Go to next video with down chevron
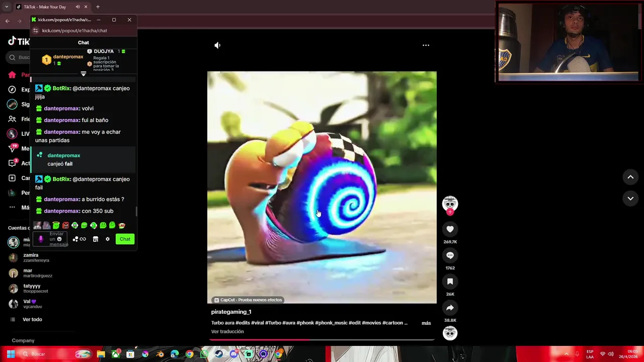Viewport: 644px width, 362px height. pyautogui.click(x=630, y=199)
